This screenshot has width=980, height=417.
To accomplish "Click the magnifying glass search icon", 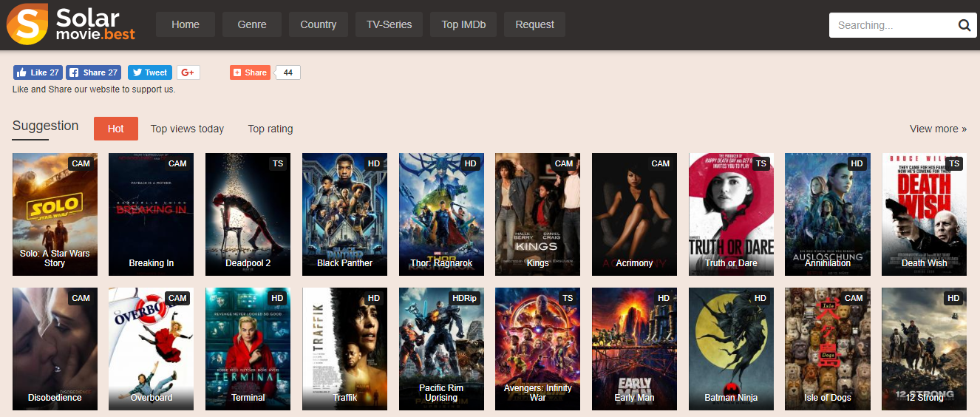I will click(x=964, y=25).
